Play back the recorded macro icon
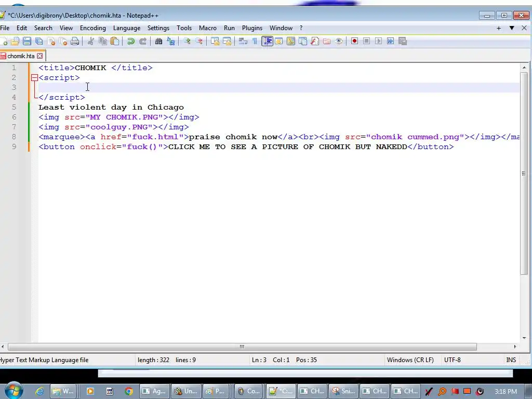This screenshot has height=399, width=532. 378,41
